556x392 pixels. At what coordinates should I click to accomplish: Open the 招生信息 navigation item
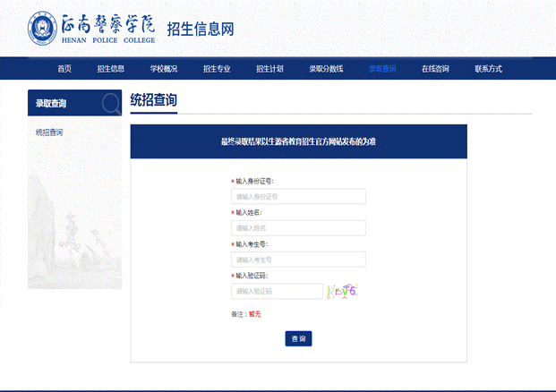point(110,69)
